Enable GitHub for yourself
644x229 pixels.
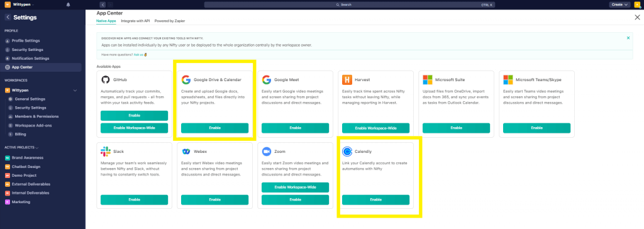135,116
